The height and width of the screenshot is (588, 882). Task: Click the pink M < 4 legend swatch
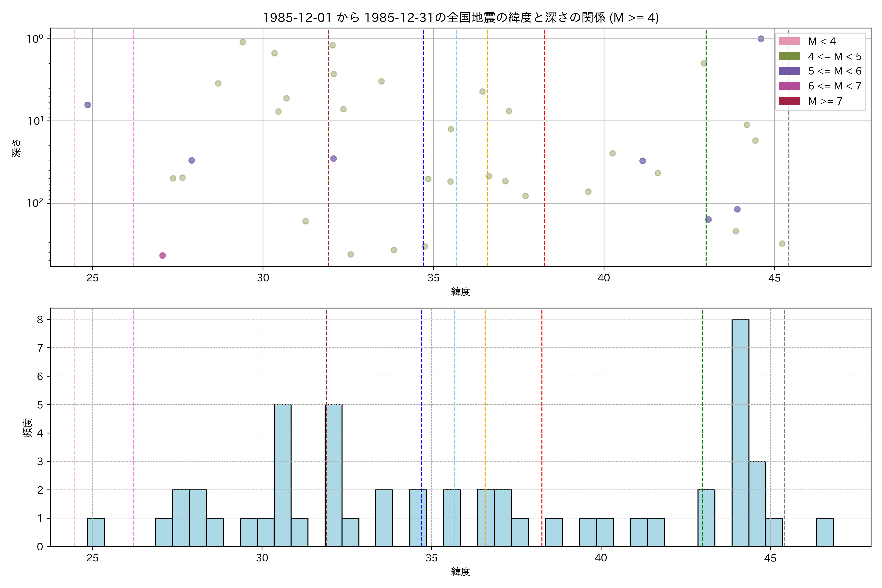[789, 41]
